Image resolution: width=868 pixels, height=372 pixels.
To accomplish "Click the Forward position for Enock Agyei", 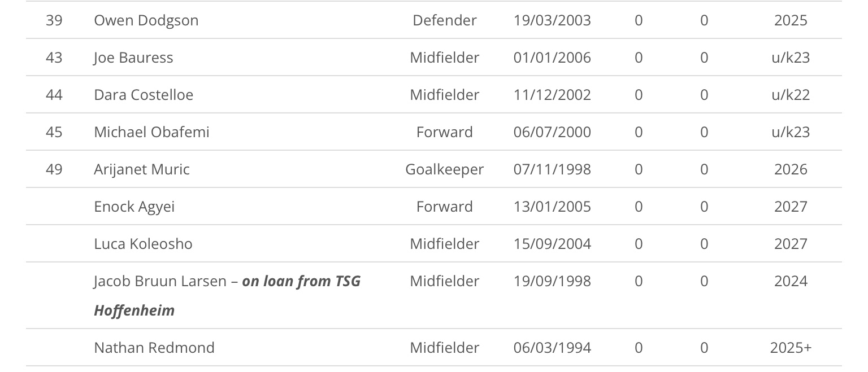I will tap(445, 207).
